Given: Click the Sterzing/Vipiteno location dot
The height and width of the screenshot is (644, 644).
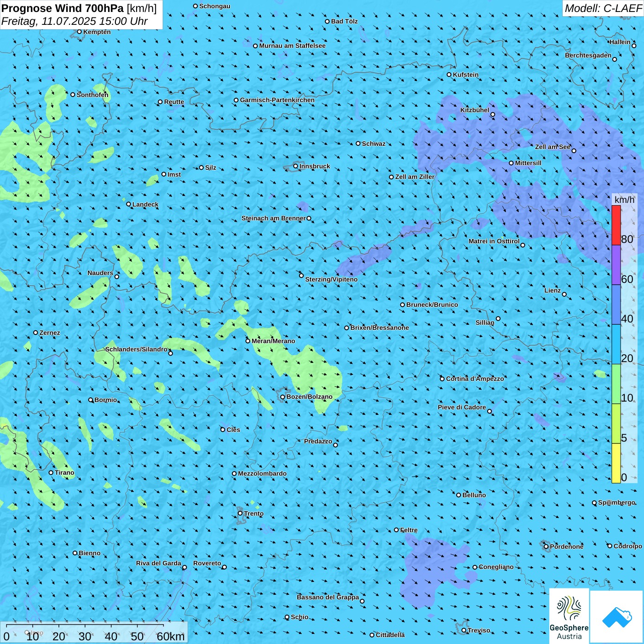Looking at the screenshot, I should coord(301,276).
